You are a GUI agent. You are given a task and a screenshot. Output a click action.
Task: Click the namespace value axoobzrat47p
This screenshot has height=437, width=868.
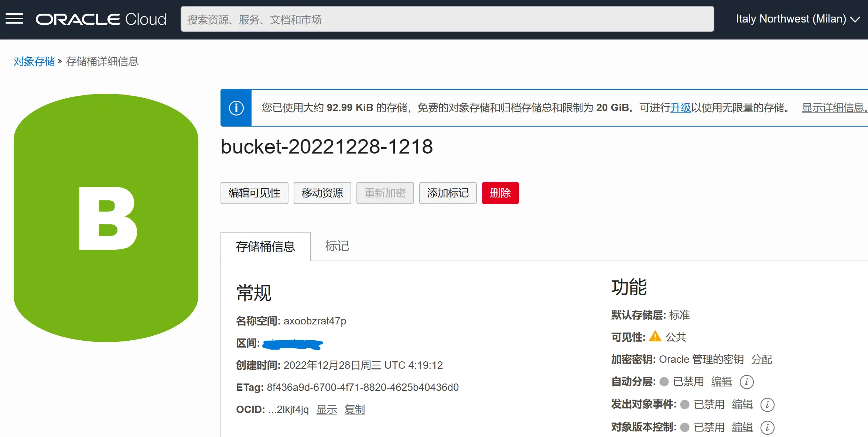(x=315, y=321)
